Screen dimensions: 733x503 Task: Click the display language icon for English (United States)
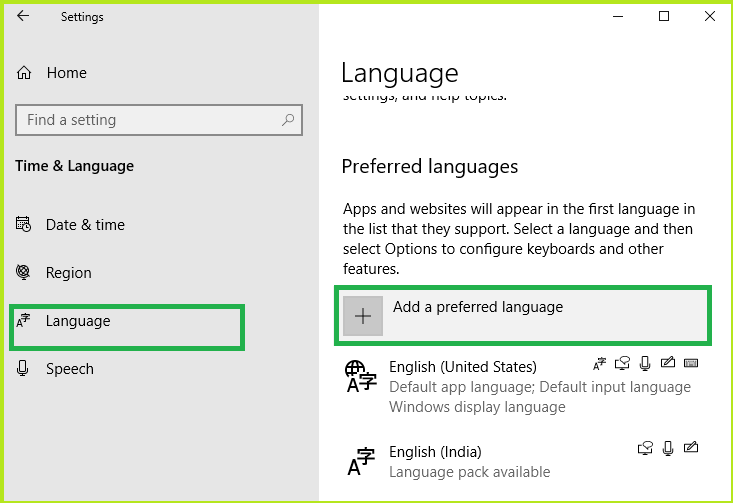tap(599, 363)
